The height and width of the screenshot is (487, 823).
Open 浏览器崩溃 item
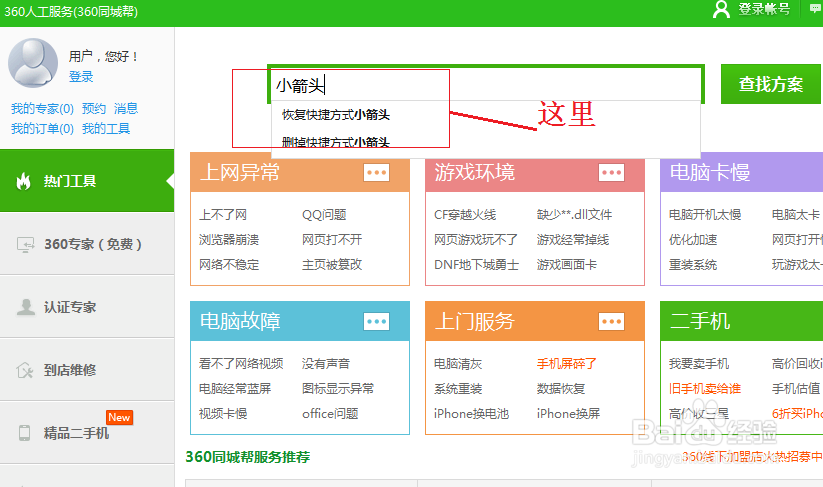pyautogui.click(x=229, y=240)
